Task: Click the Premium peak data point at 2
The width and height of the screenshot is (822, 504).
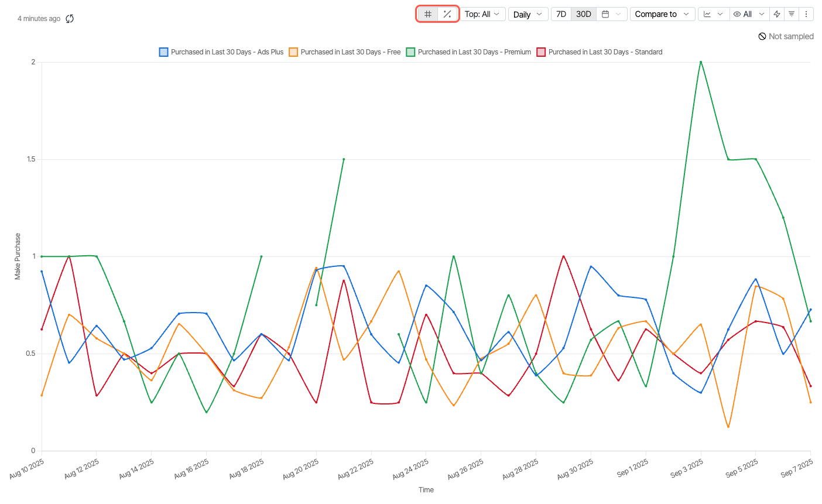Action: coord(701,62)
